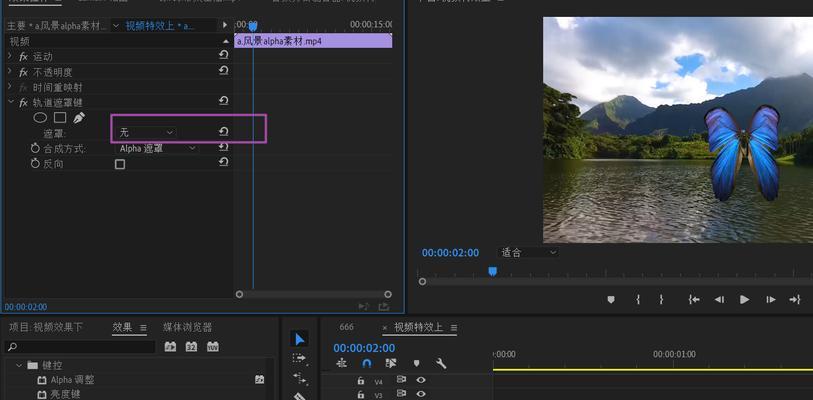Select the Selection arrow tool

300,339
